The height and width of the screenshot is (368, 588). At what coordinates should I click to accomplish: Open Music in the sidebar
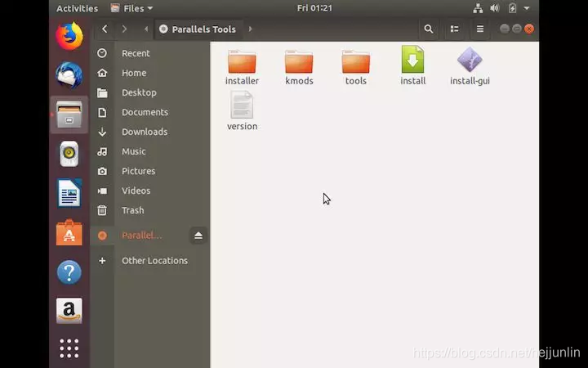click(150, 151)
